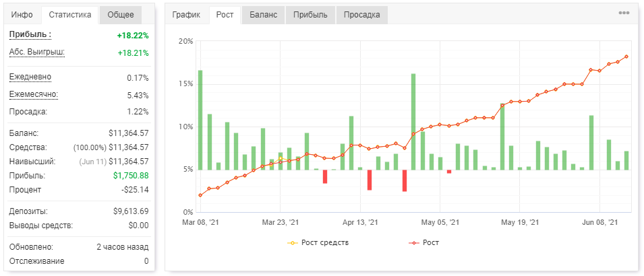This screenshot has height=276, width=644.
Task: Select the Статистика tab
Action: point(70,15)
